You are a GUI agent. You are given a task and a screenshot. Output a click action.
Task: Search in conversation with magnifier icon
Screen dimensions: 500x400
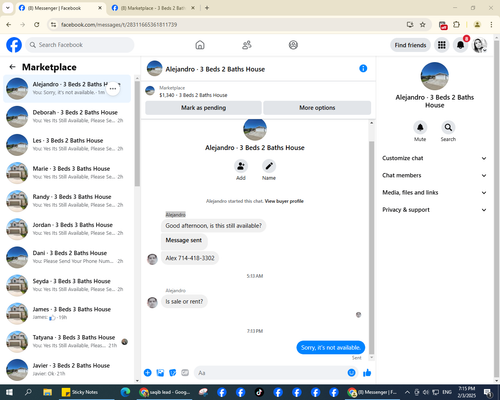[448, 127]
